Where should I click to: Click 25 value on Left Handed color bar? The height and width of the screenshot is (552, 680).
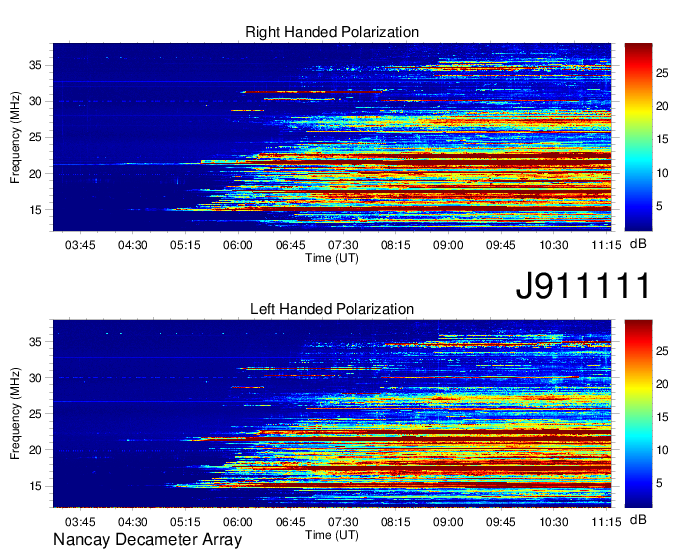point(662,350)
